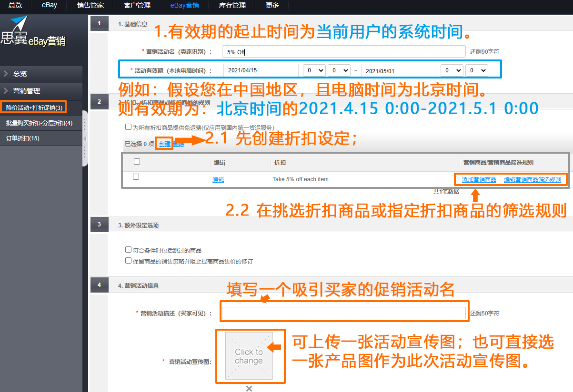Screen dimensions: 573x392
Task: Click the 思翼 eBay营销 logo
Action: (33, 32)
